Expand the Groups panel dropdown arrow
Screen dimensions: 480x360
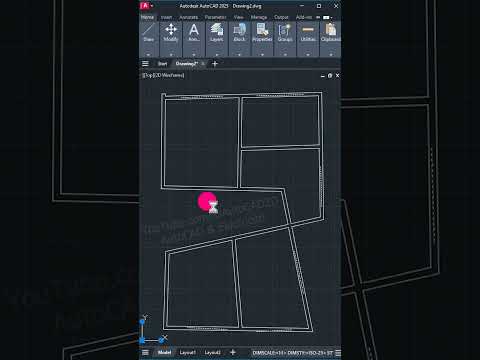tap(285, 54)
